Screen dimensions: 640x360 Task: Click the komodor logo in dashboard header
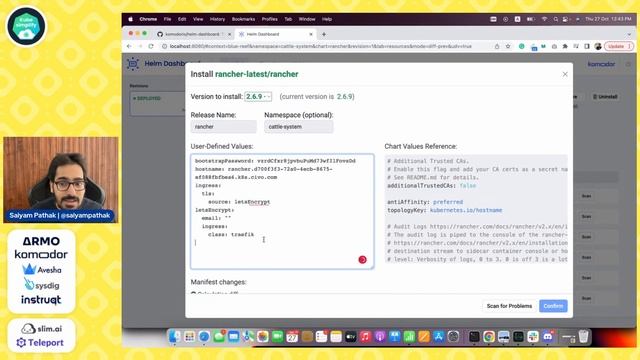click(601, 64)
